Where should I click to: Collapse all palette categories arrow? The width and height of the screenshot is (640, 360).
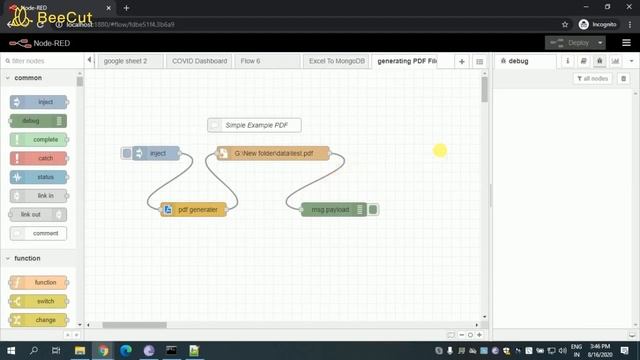(67, 335)
